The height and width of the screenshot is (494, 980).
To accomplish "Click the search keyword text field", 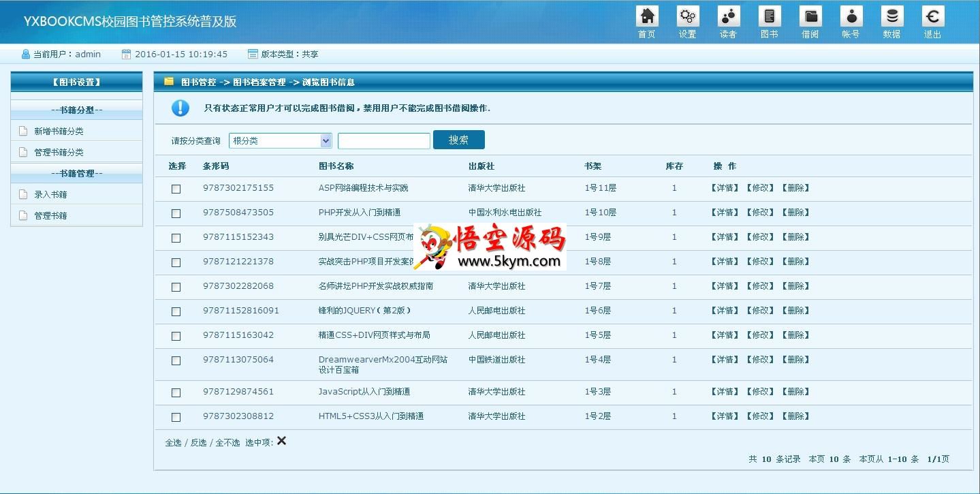I will pyautogui.click(x=384, y=140).
